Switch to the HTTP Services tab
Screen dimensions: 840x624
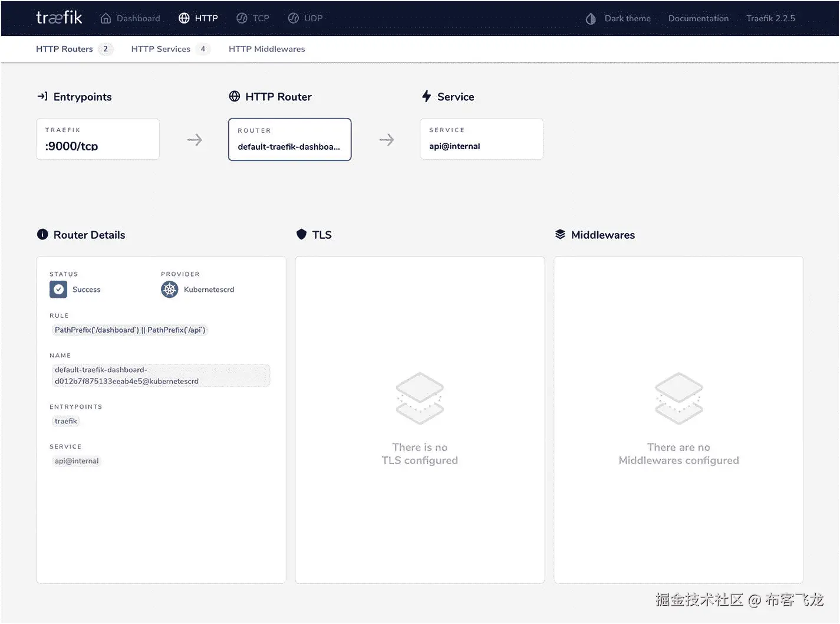(170, 49)
